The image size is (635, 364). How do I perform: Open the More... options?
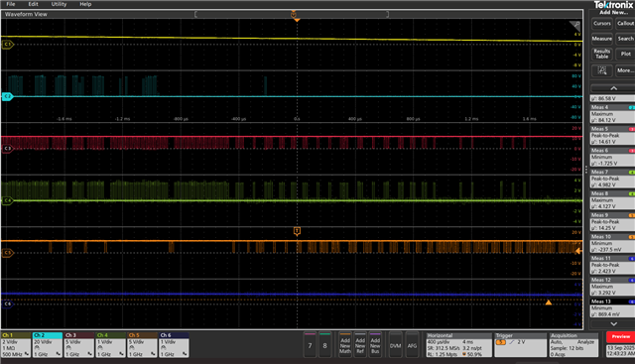click(625, 70)
